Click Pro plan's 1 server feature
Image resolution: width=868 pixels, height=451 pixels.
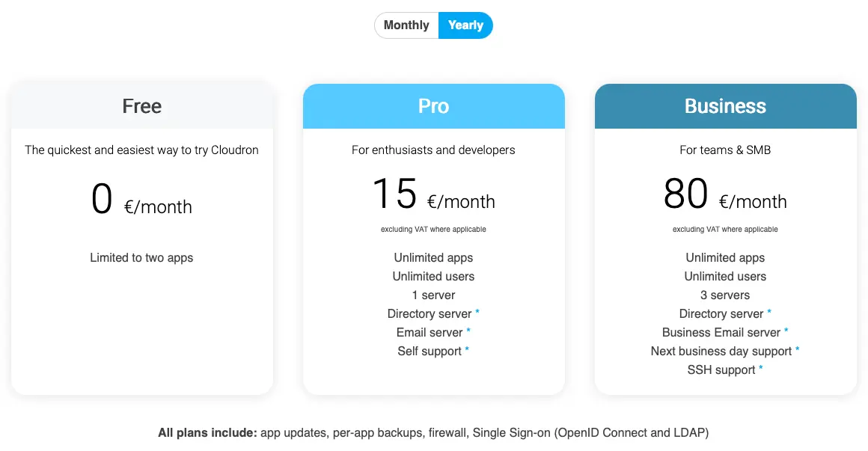click(433, 295)
